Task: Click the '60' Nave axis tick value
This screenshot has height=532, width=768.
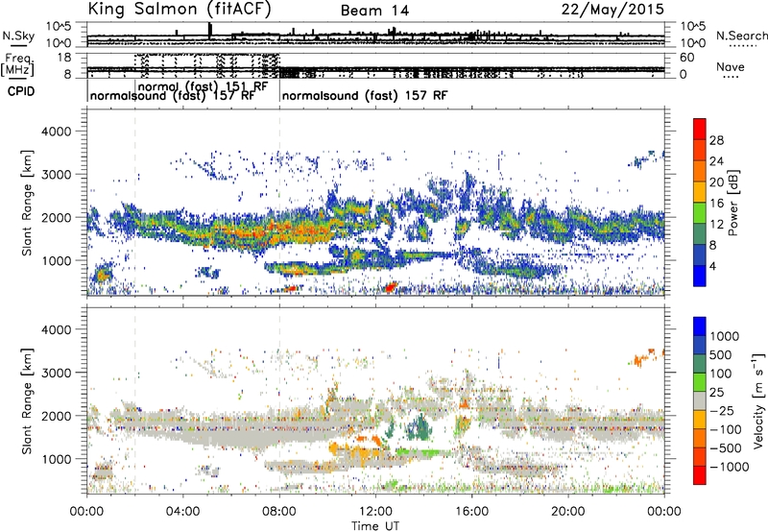Action: click(686, 58)
